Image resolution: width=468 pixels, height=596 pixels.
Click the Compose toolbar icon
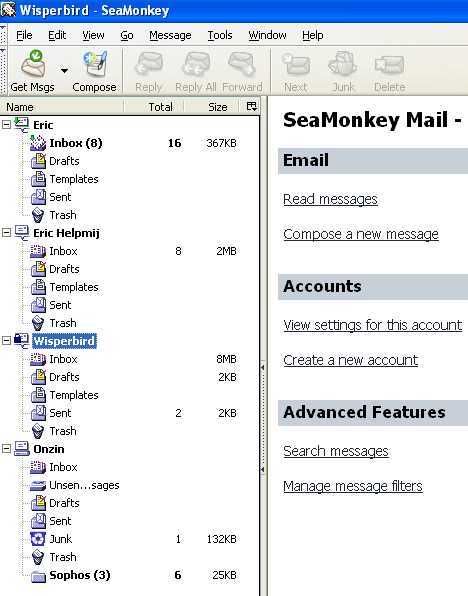pyautogui.click(x=94, y=71)
